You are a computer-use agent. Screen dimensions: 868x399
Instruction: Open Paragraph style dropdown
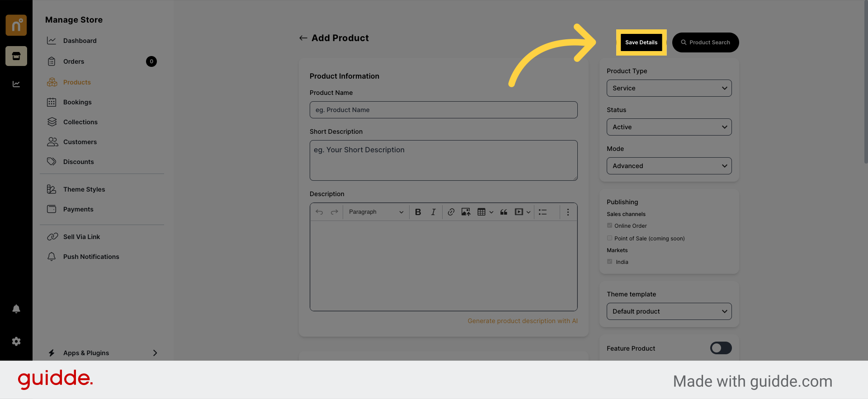coord(376,212)
